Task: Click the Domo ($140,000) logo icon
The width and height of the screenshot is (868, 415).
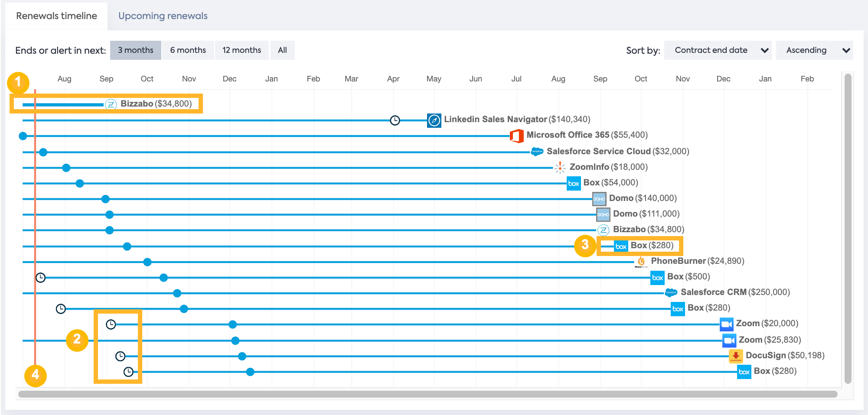Action: (599, 199)
